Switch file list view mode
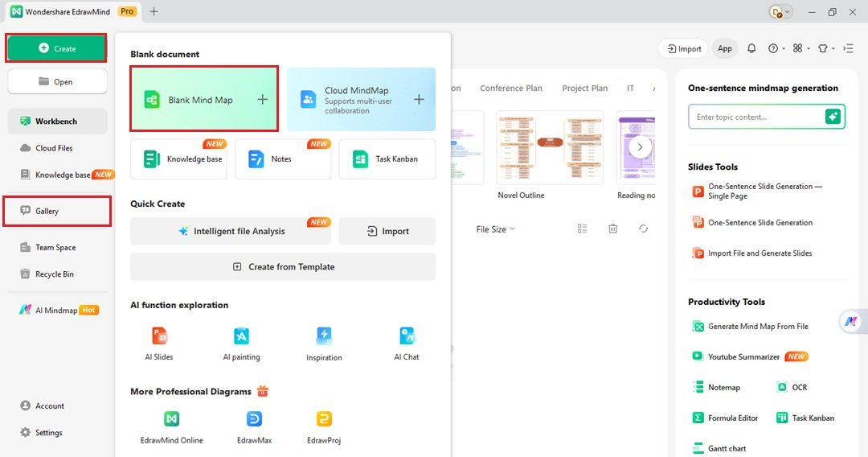The width and height of the screenshot is (868, 457). [x=582, y=228]
